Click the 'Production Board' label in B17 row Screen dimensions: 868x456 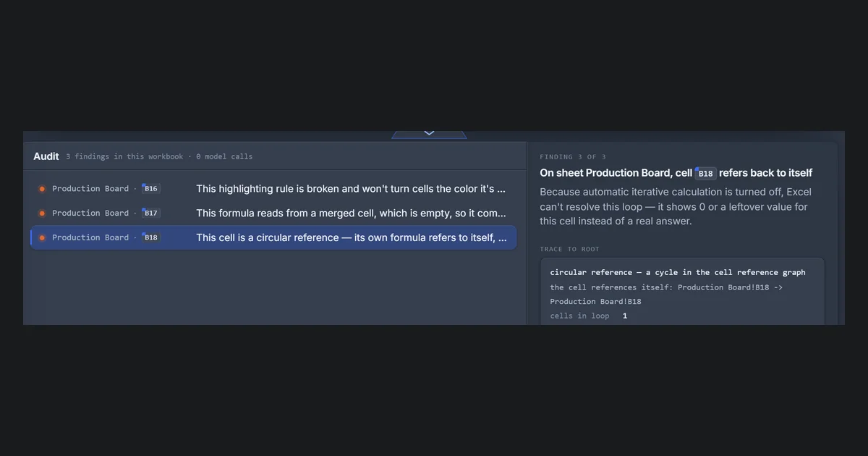pos(90,214)
